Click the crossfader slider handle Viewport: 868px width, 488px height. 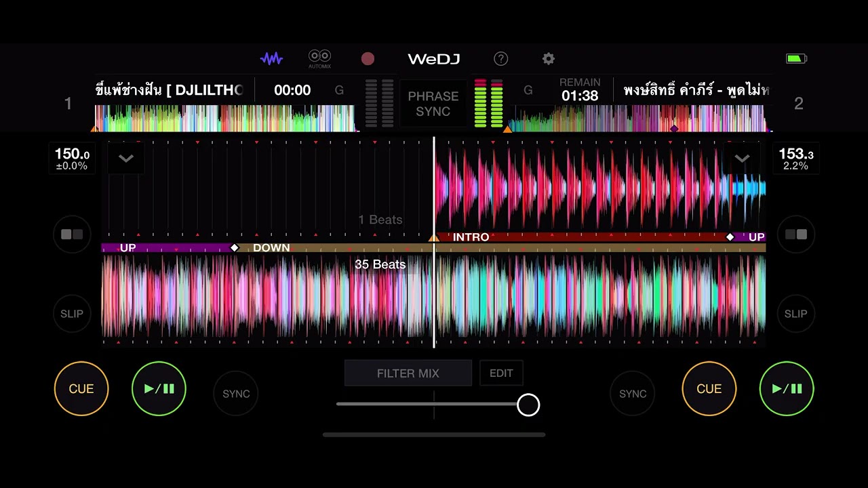tap(528, 405)
